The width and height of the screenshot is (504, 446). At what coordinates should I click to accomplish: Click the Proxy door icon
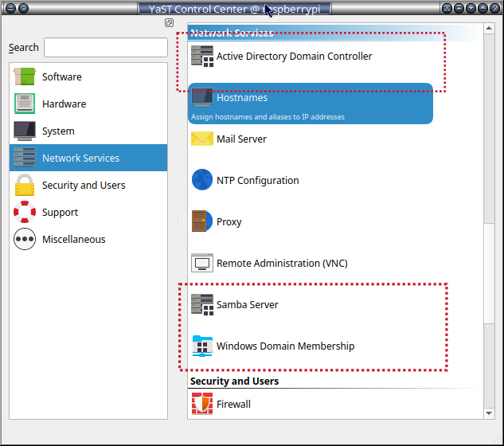(x=202, y=221)
